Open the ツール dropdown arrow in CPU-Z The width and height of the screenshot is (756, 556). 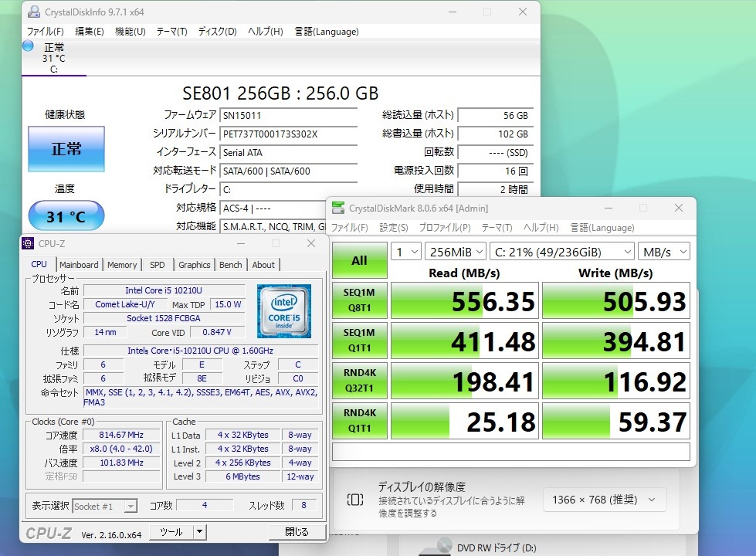click(199, 532)
